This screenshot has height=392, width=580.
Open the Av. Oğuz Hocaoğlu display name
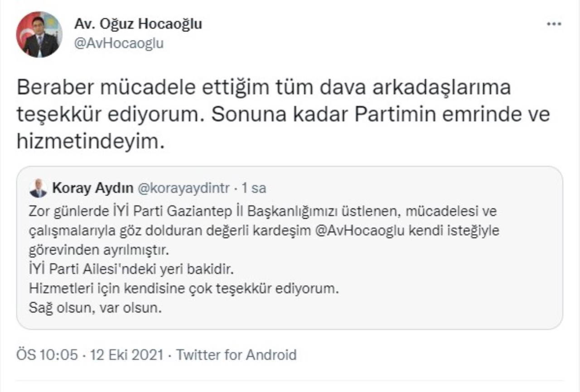(138, 24)
